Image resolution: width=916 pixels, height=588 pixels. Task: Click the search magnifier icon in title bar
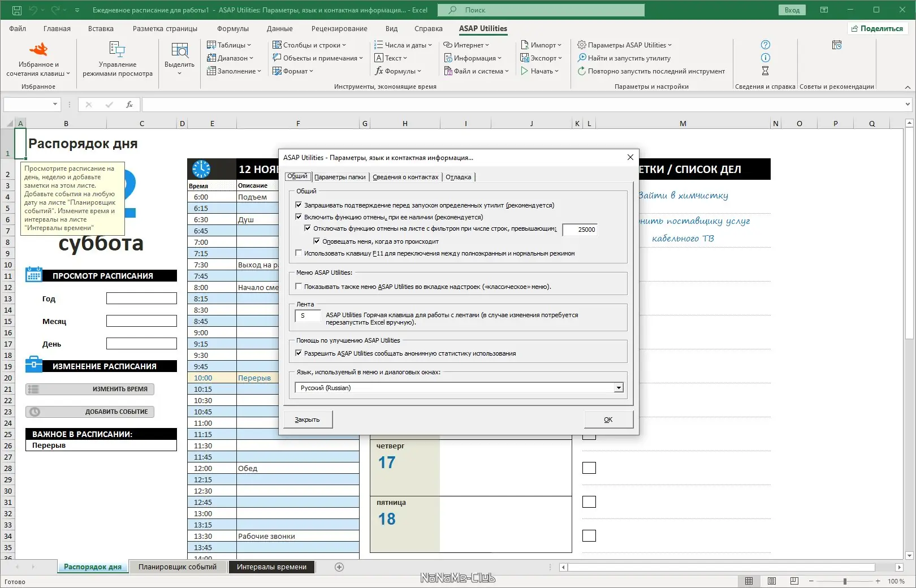click(452, 10)
